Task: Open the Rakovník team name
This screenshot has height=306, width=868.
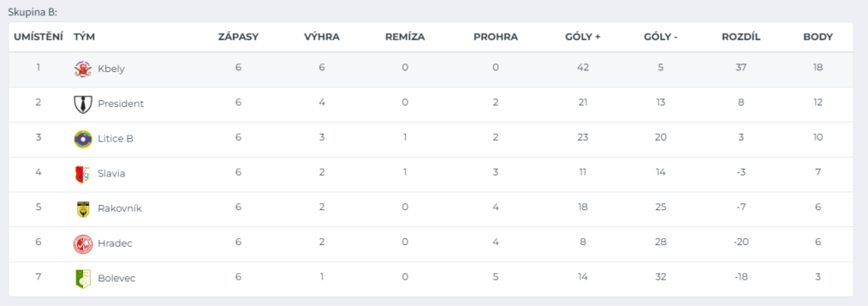Action: (x=120, y=209)
